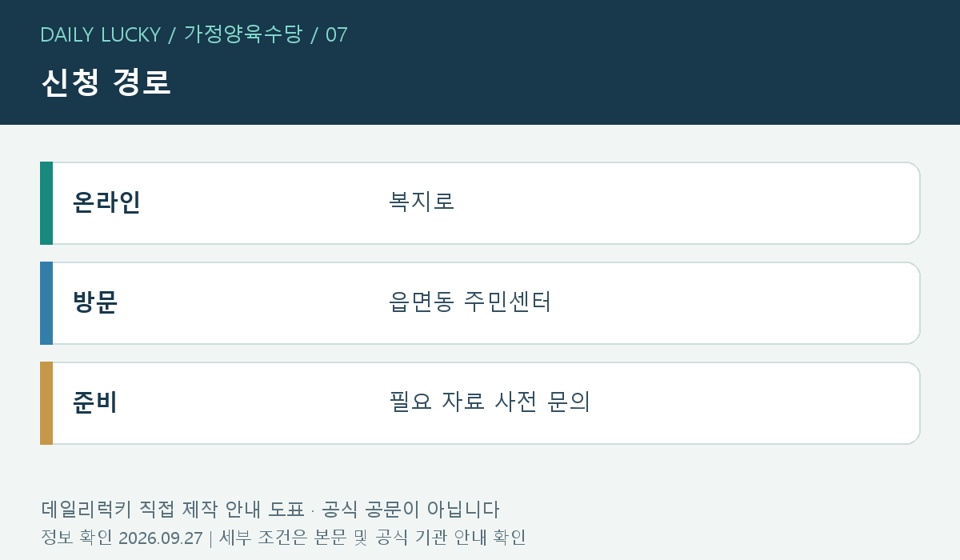Click the dark header banner area
960x560 pixels.
[480, 62]
